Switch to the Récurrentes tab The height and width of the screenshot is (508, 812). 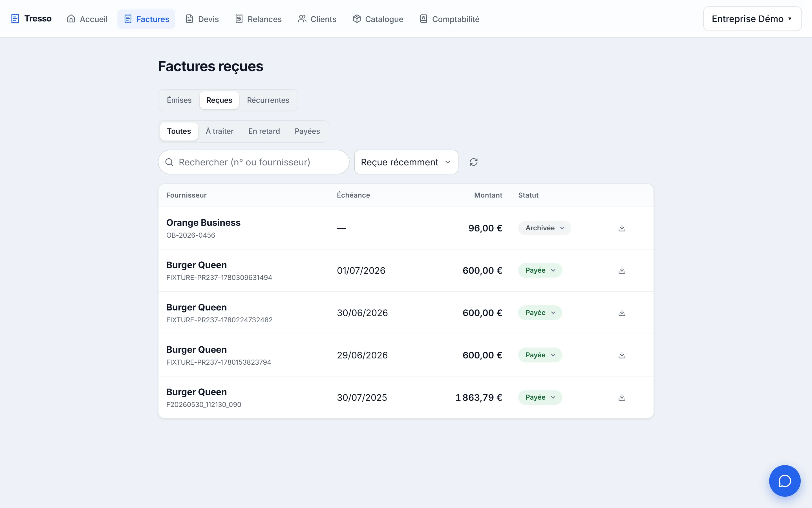tap(268, 100)
